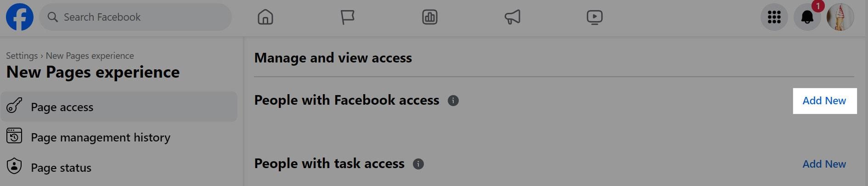
Task: Select Page access in sidebar
Action: (x=62, y=107)
